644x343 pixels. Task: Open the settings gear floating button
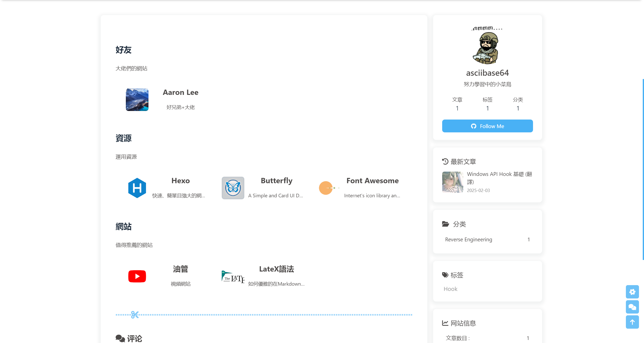tap(632, 292)
